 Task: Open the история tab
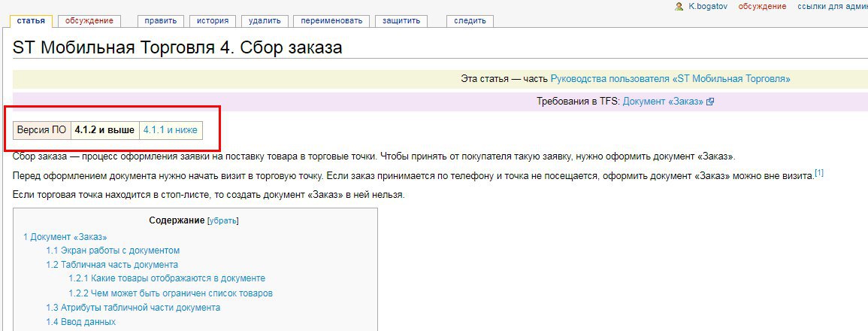pyautogui.click(x=213, y=21)
